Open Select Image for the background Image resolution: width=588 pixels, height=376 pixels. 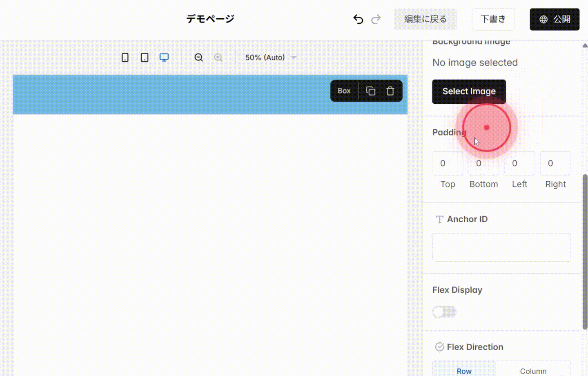pos(469,91)
